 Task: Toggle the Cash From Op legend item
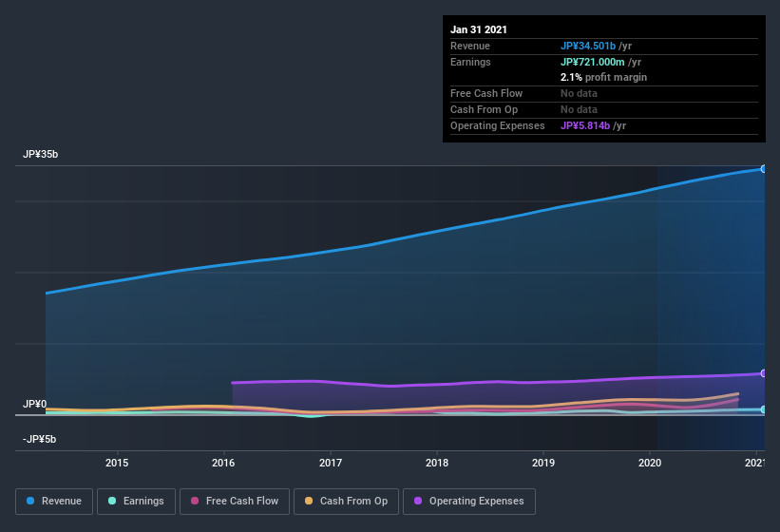[x=347, y=501]
